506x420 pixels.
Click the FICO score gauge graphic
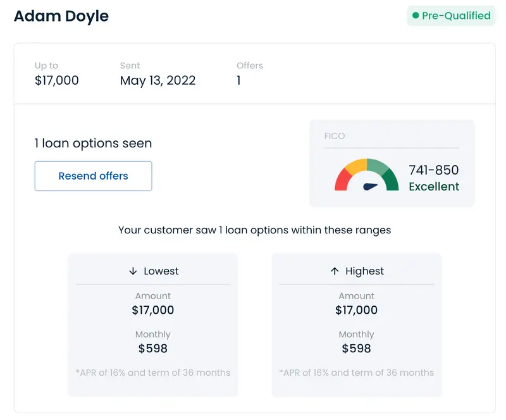coord(367,175)
